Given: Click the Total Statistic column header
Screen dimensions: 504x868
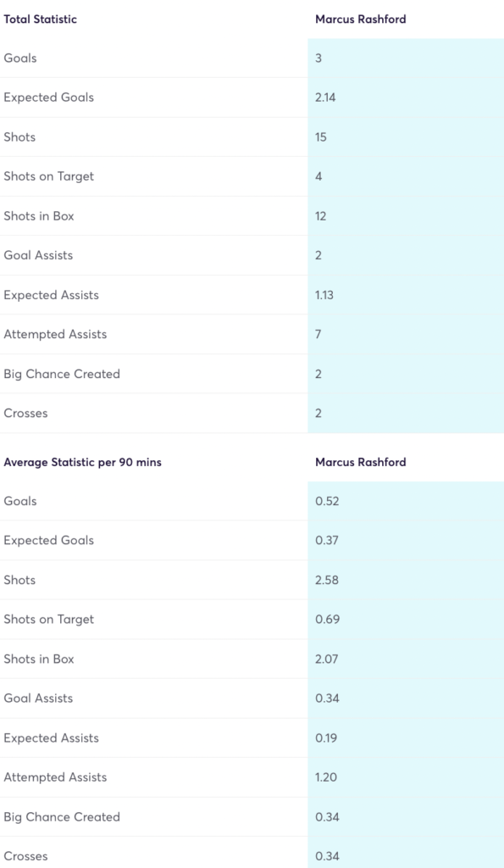Looking at the screenshot, I should pyautogui.click(x=40, y=19).
